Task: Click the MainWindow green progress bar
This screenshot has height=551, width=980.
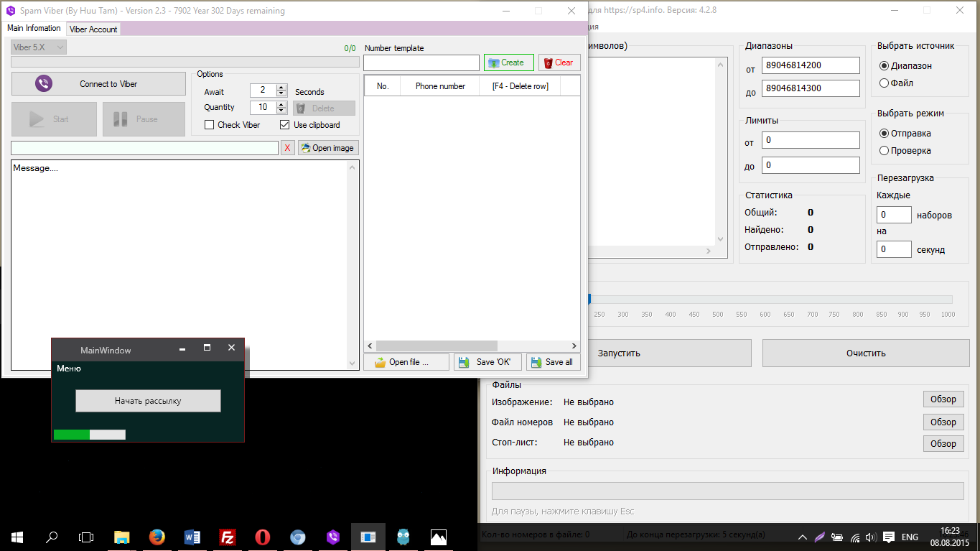Action: tap(90, 435)
